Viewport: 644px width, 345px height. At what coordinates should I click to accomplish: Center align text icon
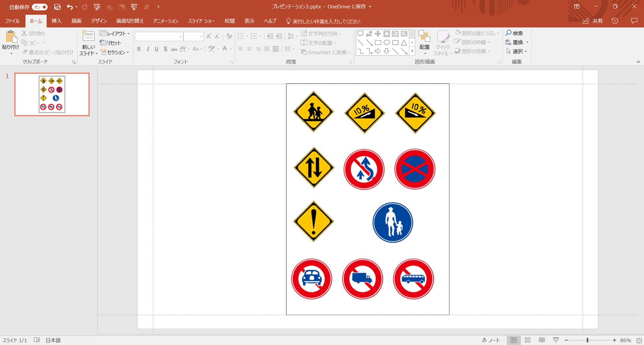[x=249, y=49]
